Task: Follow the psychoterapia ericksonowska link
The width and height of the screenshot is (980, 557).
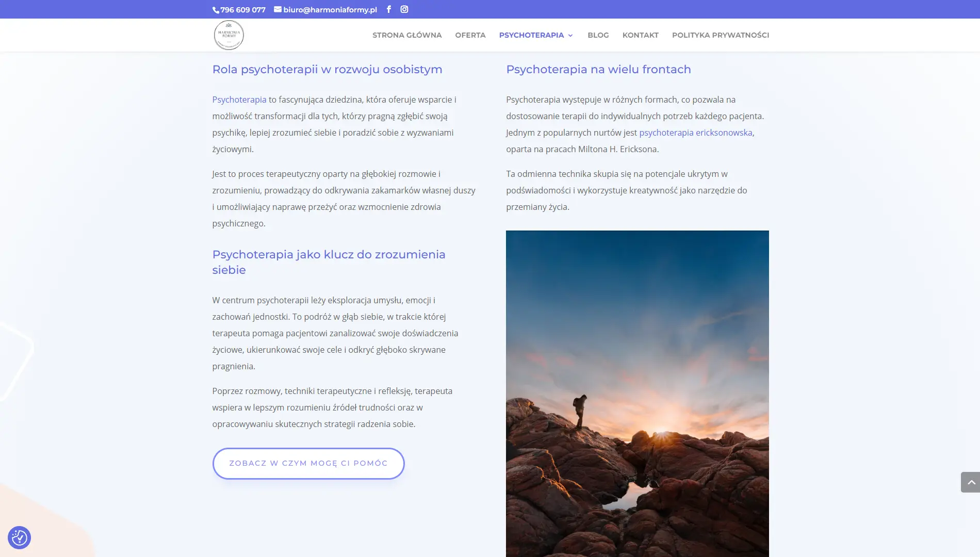Action: [x=696, y=133]
